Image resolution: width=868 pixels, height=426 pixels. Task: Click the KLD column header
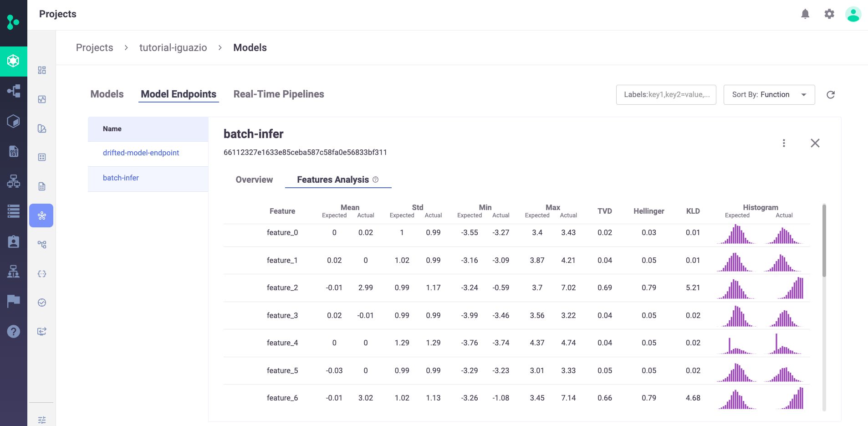coord(693,211)
